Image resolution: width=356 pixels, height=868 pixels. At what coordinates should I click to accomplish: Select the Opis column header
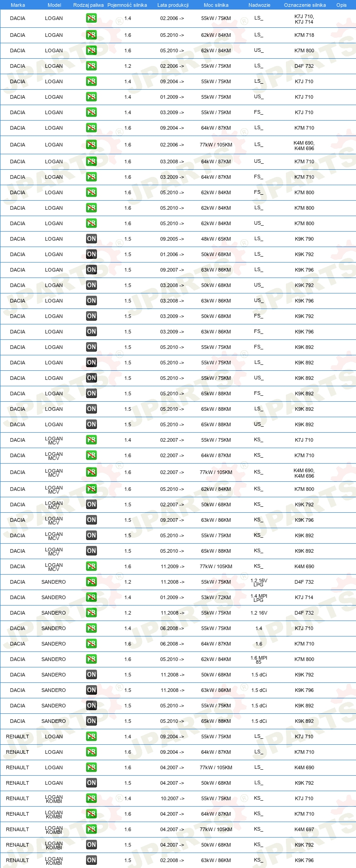pos(341,5)
